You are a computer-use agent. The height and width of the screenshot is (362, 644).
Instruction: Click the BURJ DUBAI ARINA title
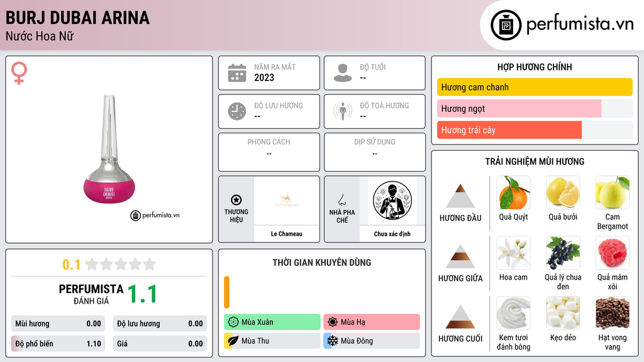pos(77,18)
